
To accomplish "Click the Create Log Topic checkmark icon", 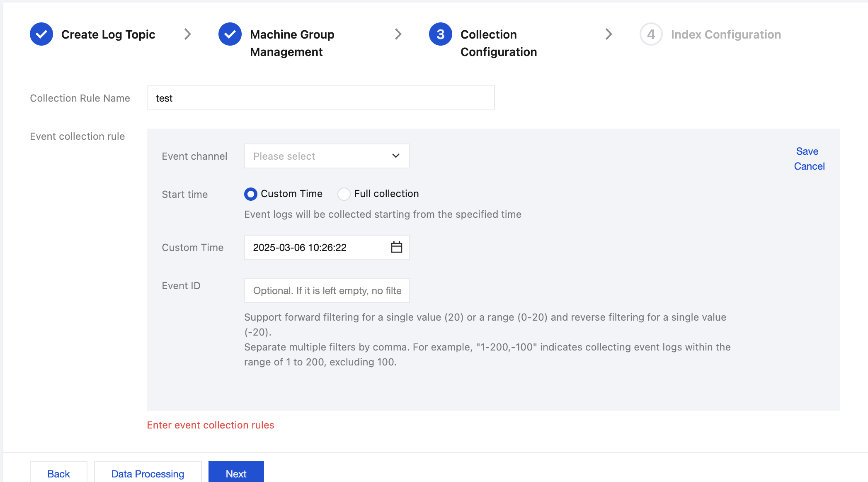I will coord(41,34).
